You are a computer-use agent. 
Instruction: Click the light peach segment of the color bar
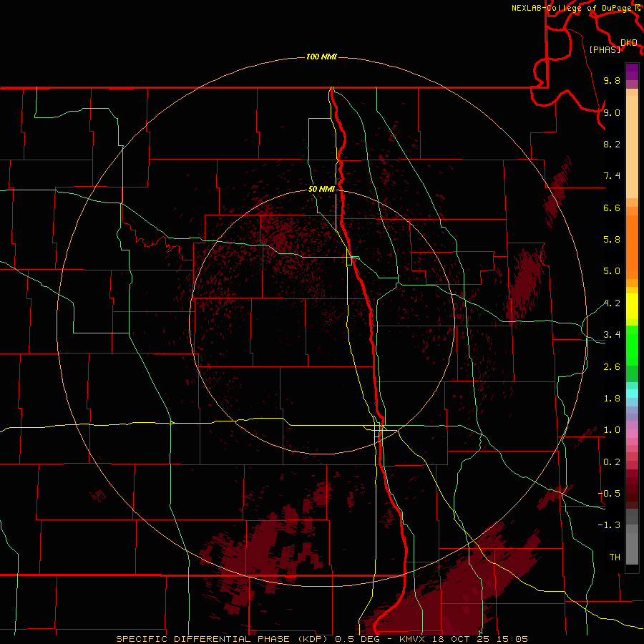point(632,147)
